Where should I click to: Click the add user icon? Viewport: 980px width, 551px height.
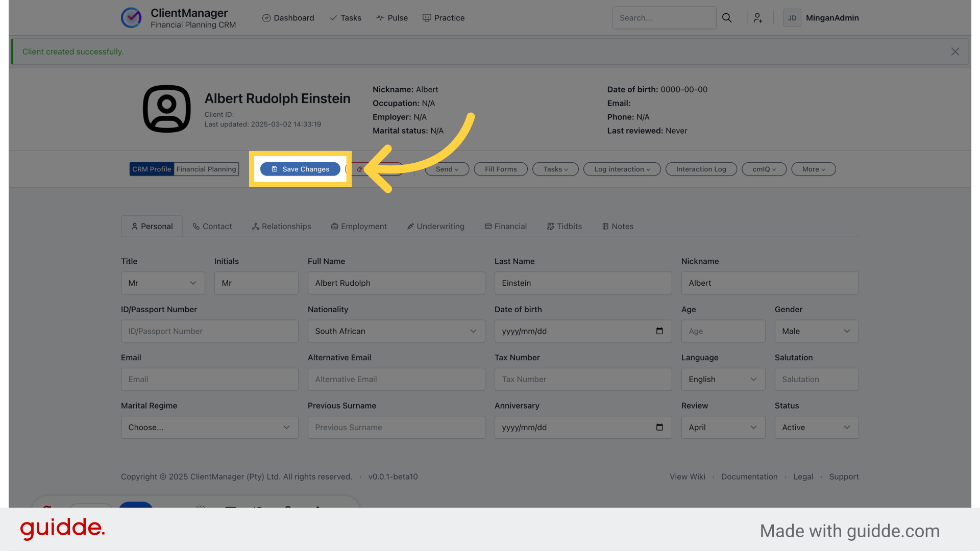point(758,18)
